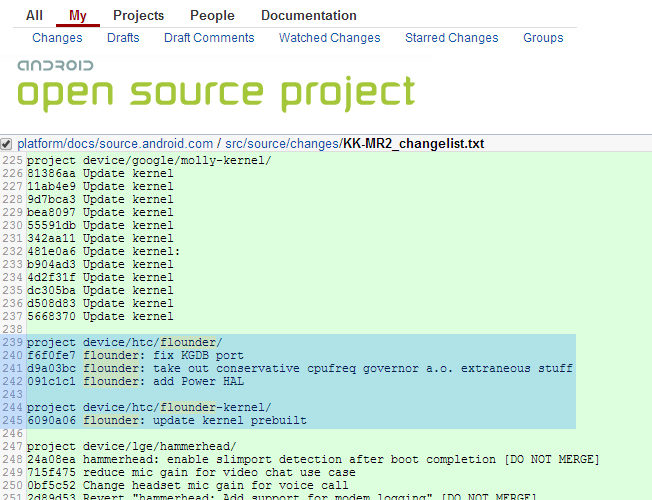The width and height of the screenshot is (652, 500).
Task: Show Starred Changes
Action: pos(452,38)
